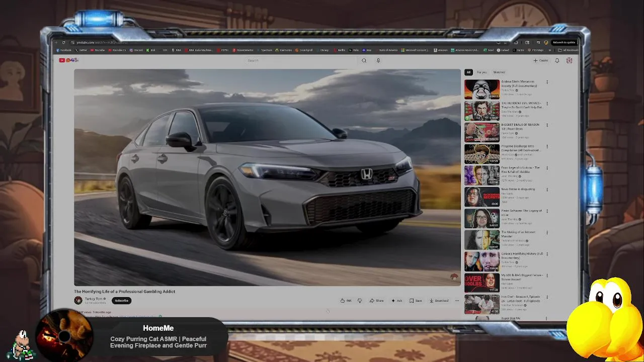Open options for Biggest Deals of Season video
The height and width of the screenshot is (362, 644).
click(x=547, y=126)
